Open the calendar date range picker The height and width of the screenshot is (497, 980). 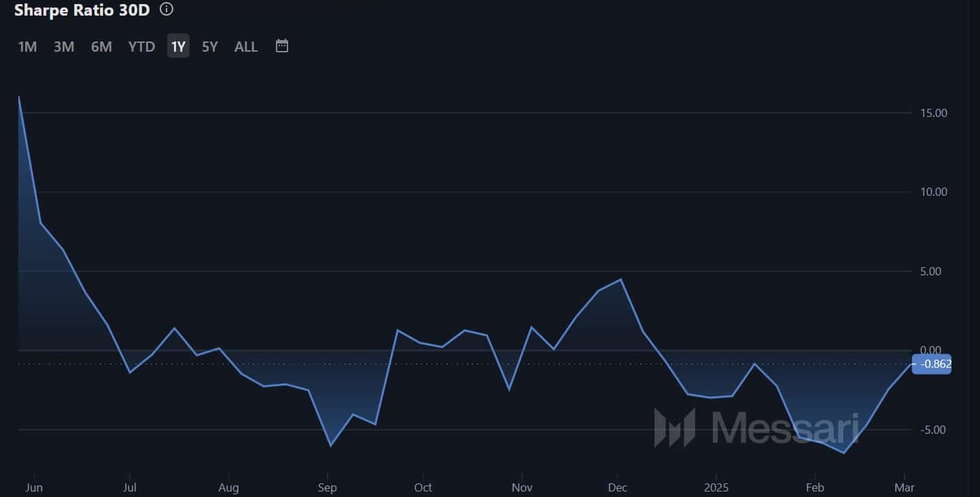point(282,46)
